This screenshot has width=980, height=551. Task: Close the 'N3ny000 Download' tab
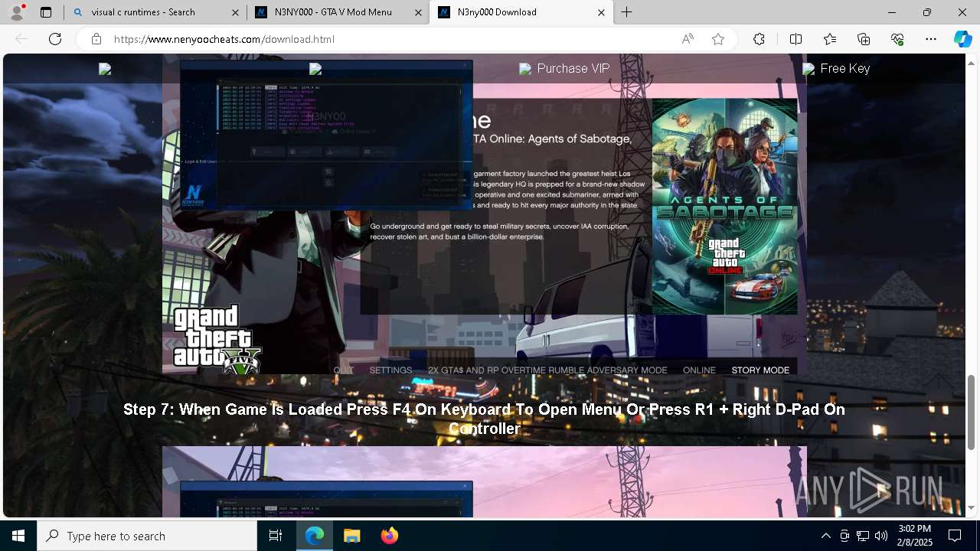(x=601, y=12)
